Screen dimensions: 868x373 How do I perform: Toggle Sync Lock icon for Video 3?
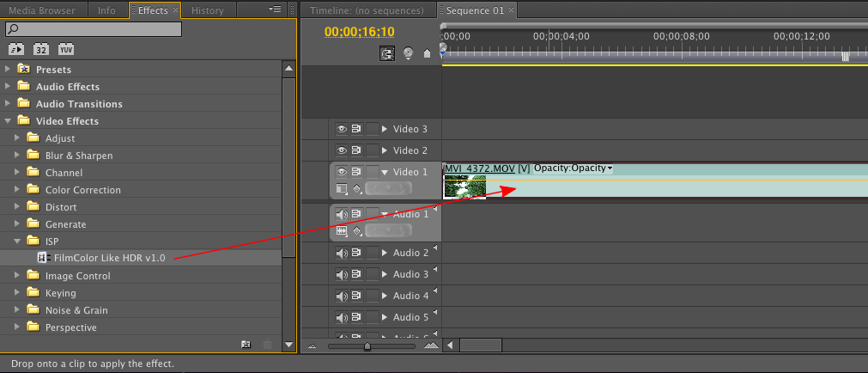(x=356, y=129)
